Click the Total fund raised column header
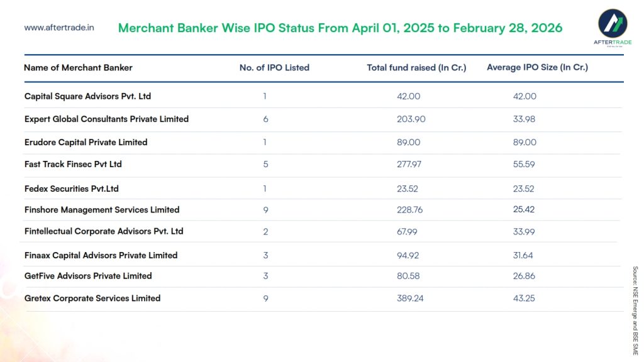644x362 pixels. pyautogui.click(x=416, y=68)
